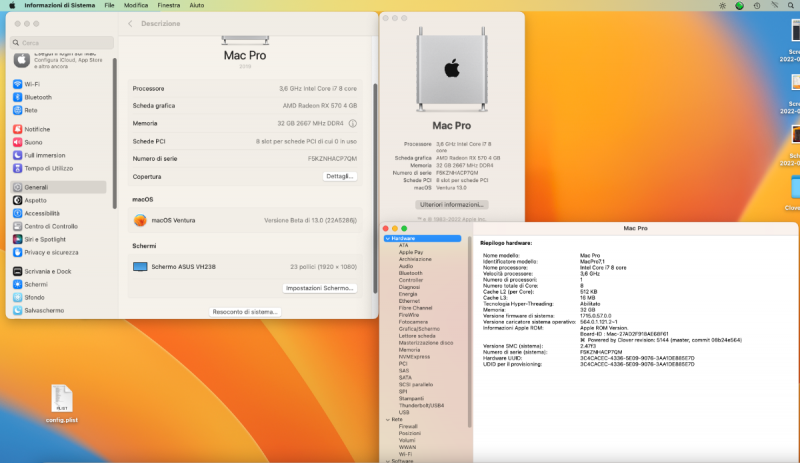Viewport: 800px width, 463px height.
Task: Open the Schermi icon in sidebar
Action: click(x=17, y=284)
